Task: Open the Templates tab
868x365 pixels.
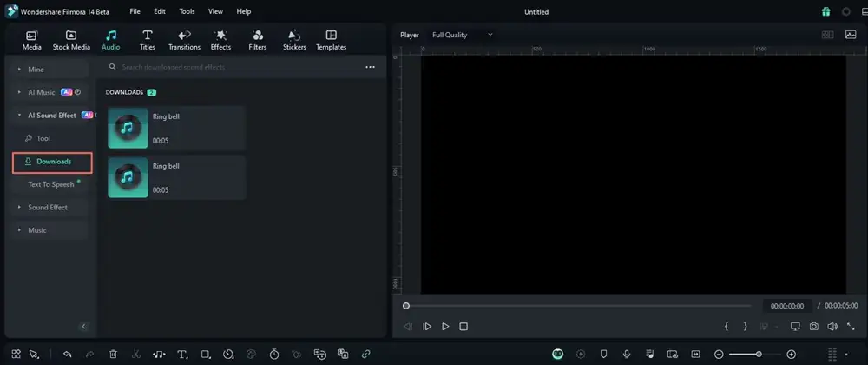Action: coord(331,41)
